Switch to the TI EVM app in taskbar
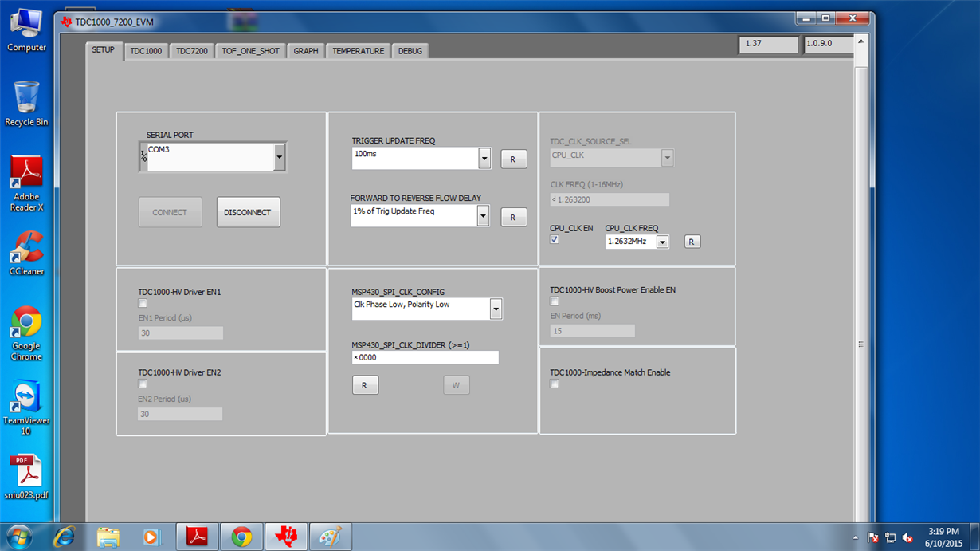Image resolution: width=980 pixels, height=551 pixels. [x=286, y=537]
